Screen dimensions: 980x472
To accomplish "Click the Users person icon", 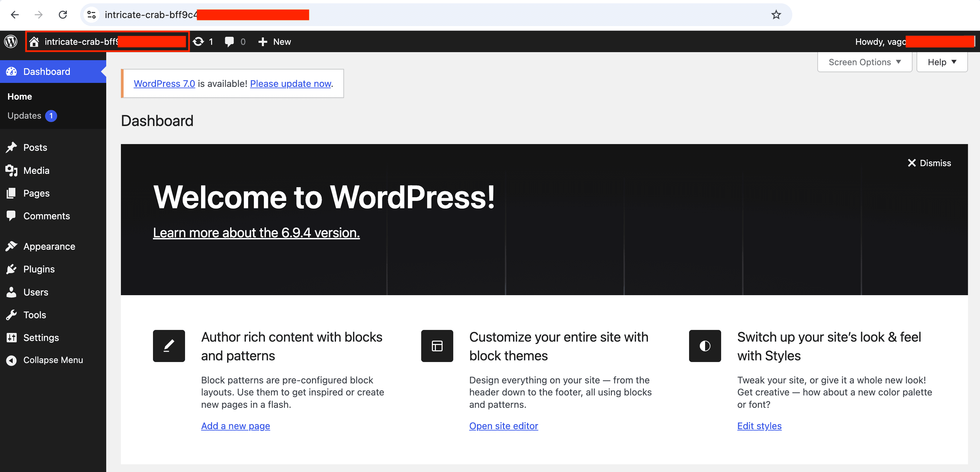I will 11,292.
